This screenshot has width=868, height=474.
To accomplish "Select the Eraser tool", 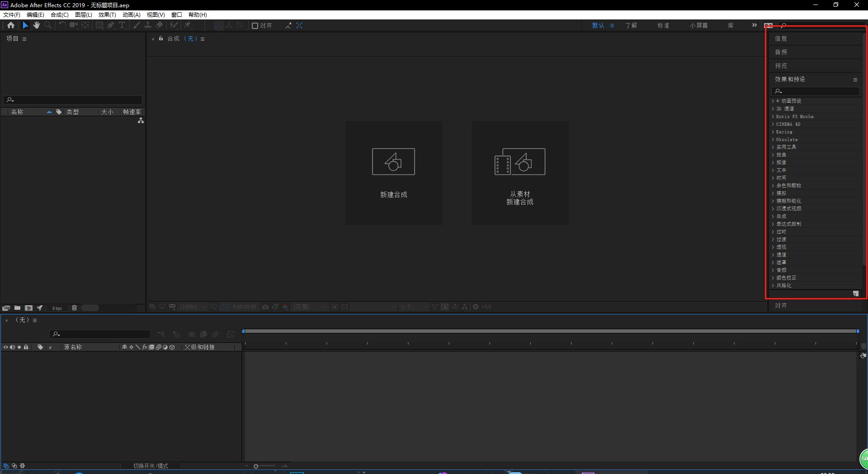I will pos(159,25).
